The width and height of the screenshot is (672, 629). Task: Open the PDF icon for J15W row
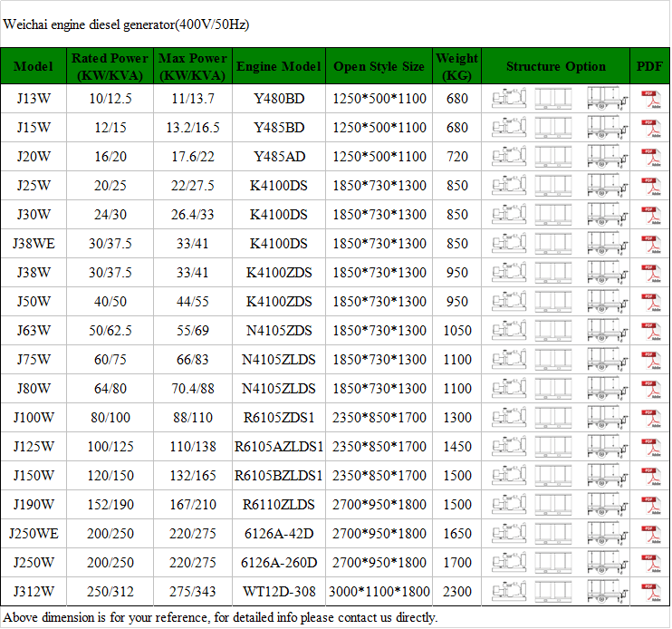point(650,128)
